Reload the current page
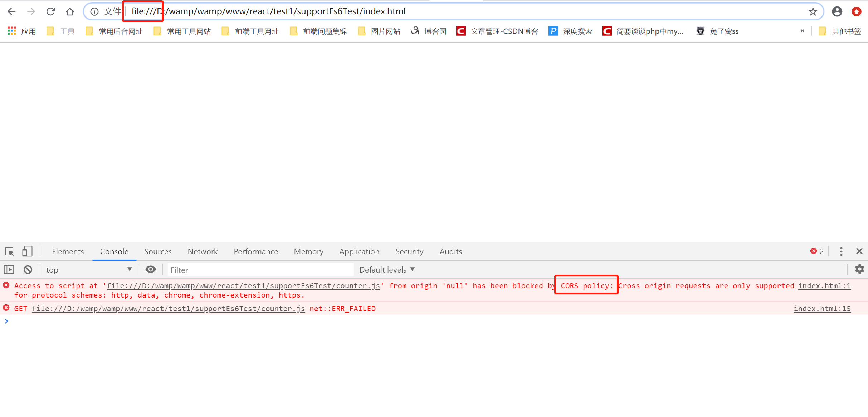Screen dimensions: 868x417 50,11
